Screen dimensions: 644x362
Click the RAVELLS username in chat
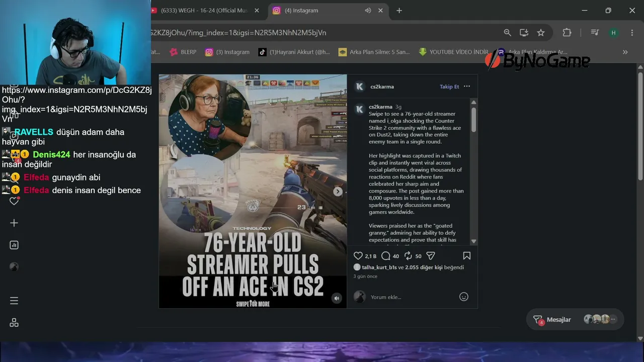point(34,132)
